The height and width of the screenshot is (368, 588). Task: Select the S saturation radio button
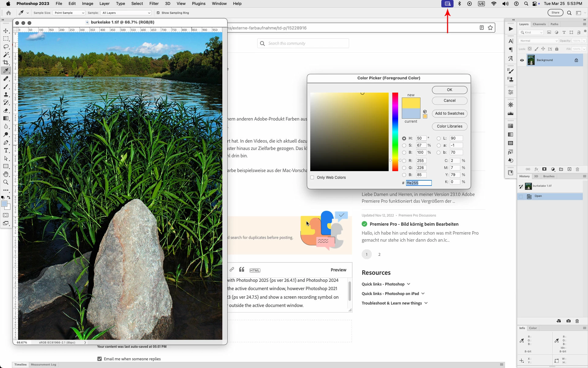pyautogui.click(x=404, y=145)
